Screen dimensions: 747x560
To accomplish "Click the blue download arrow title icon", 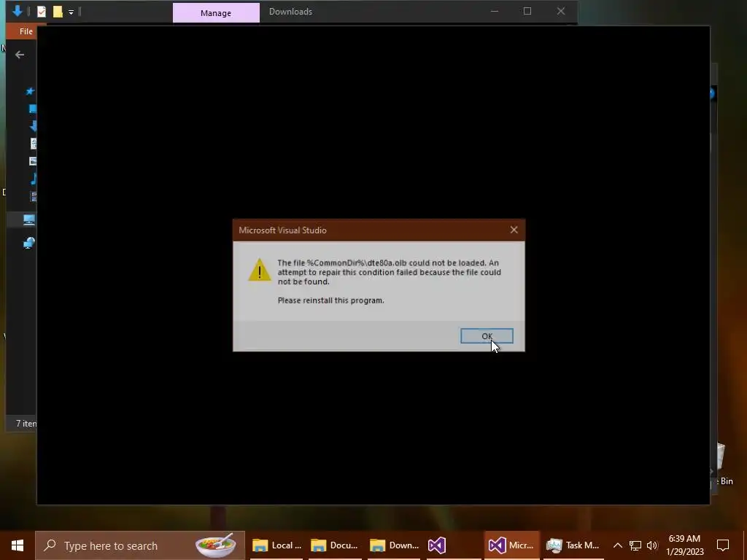I will [18, 11].
